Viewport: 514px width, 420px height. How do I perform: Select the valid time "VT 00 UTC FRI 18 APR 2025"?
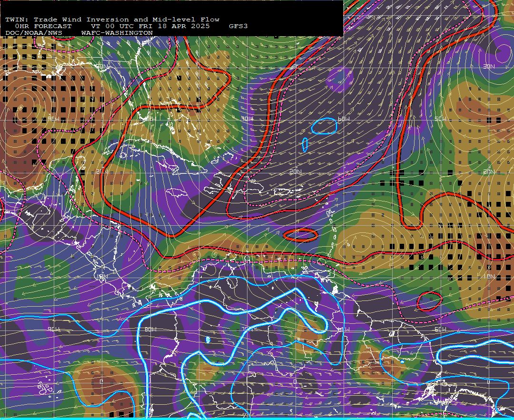point(150,26)
